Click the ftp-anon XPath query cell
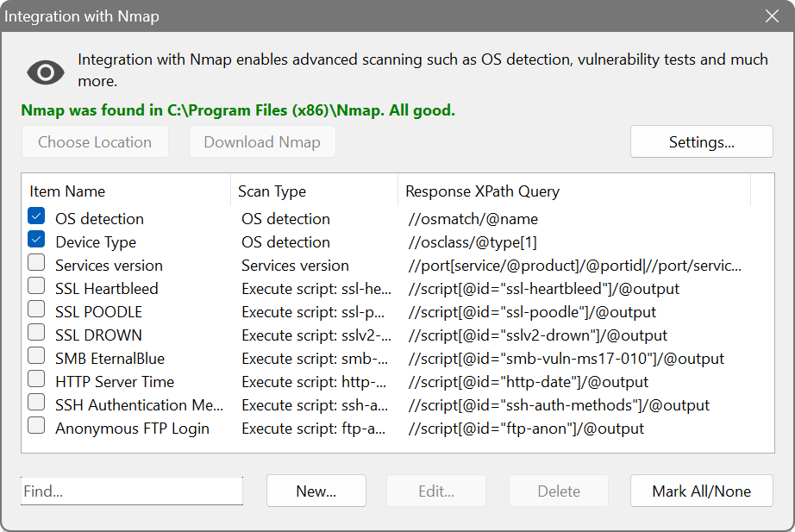This screenshot has width=795, height=532. pos(526,429)
